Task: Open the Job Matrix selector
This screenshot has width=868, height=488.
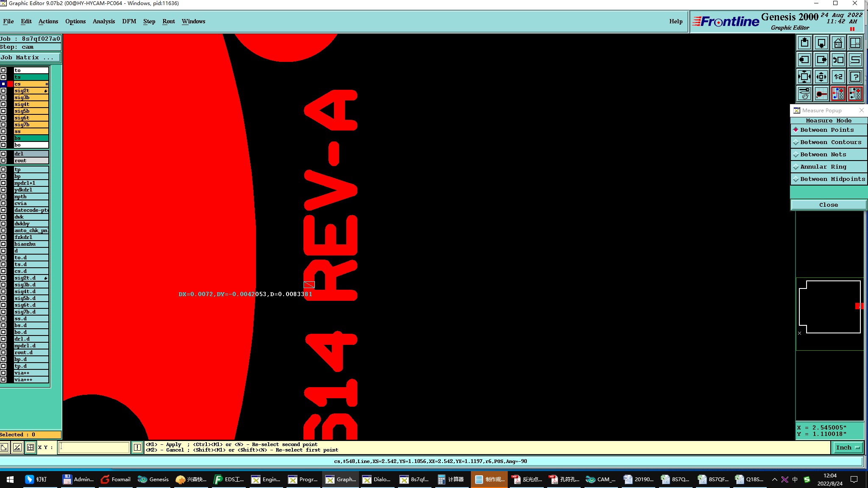Action: [30, 58]
